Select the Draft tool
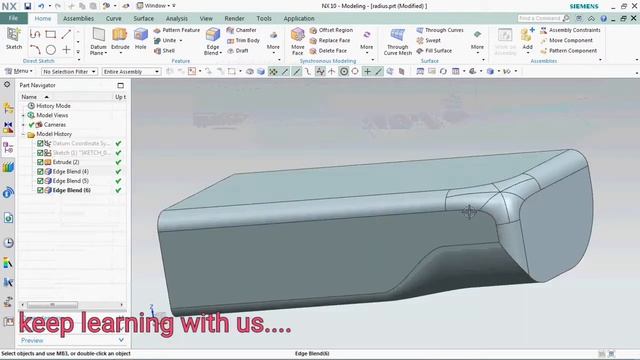The height and width of the screenshot is (360, 640). coord(238,51)
